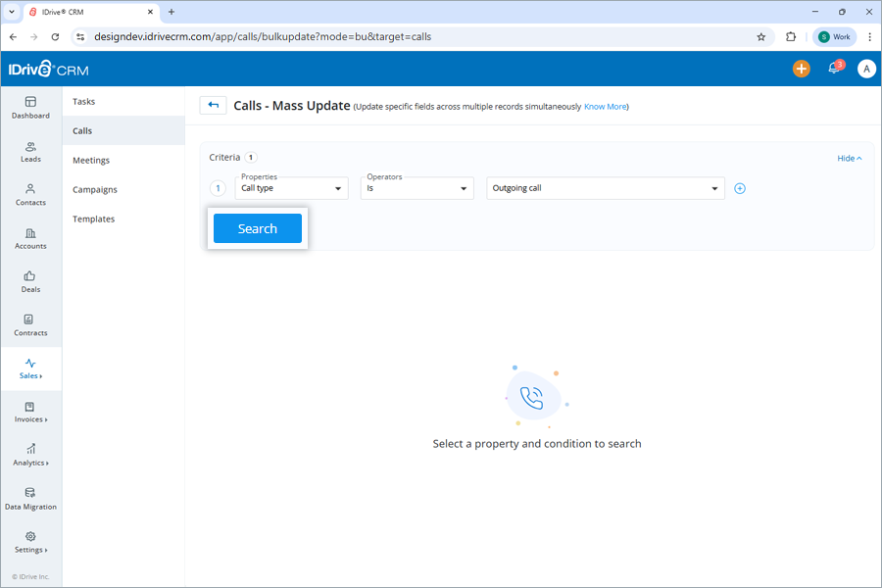Open the Templates section

(93, 219)
